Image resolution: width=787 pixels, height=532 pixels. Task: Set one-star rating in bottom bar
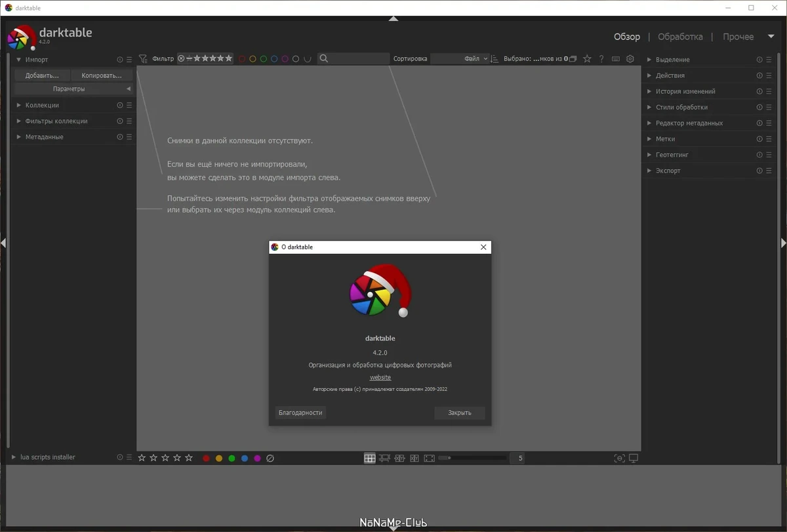click(142, 457)
